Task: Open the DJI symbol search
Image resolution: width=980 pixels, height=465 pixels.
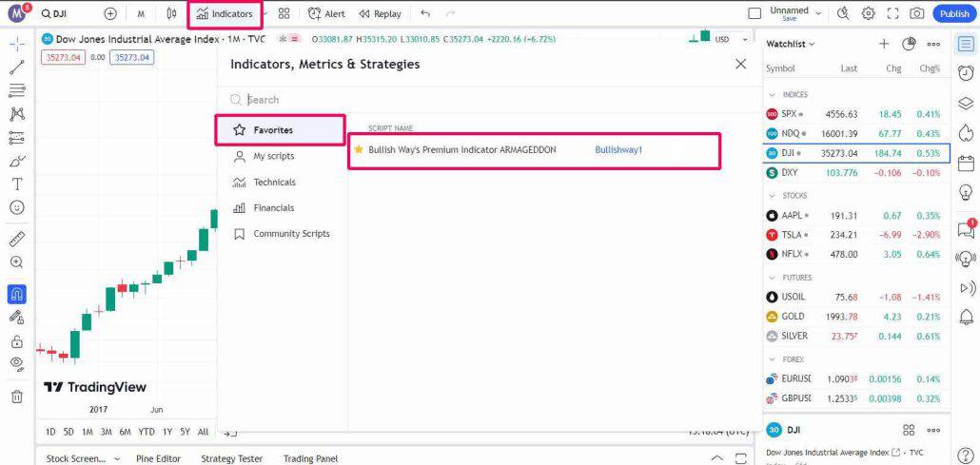Action: (56, 13)
